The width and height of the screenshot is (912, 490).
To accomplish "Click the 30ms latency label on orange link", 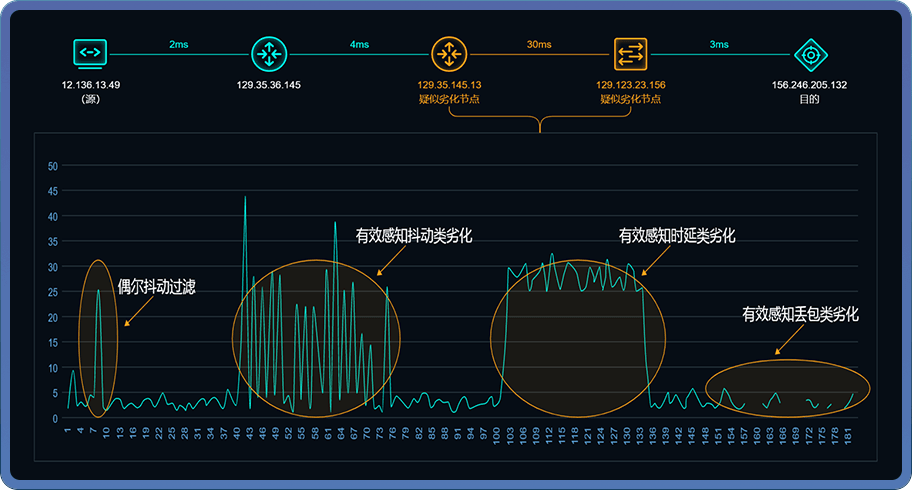I will (x=539, y=45).
